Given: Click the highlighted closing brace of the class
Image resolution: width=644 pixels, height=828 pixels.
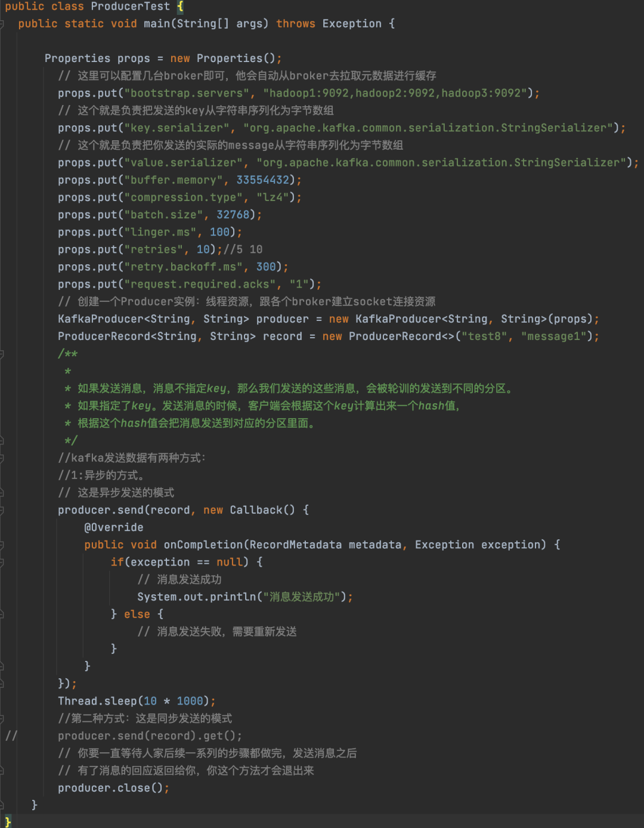Looking at the screenshot, I should click(8, 822).
